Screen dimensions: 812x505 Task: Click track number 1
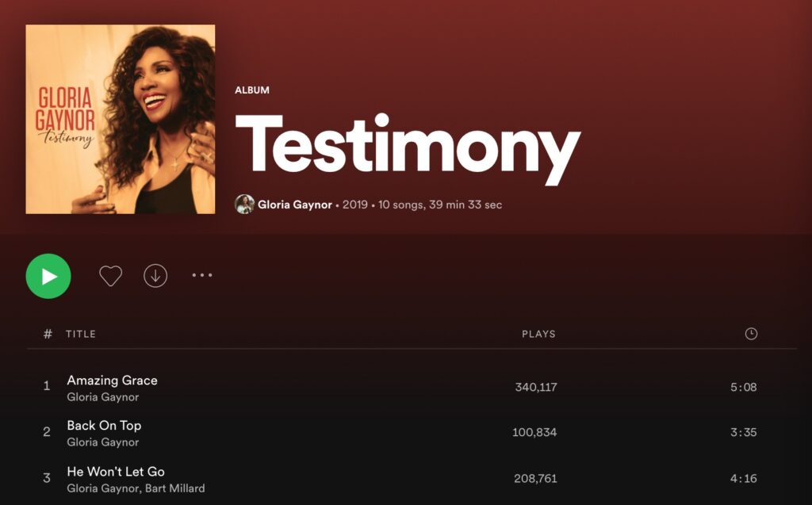click(47, 386)
